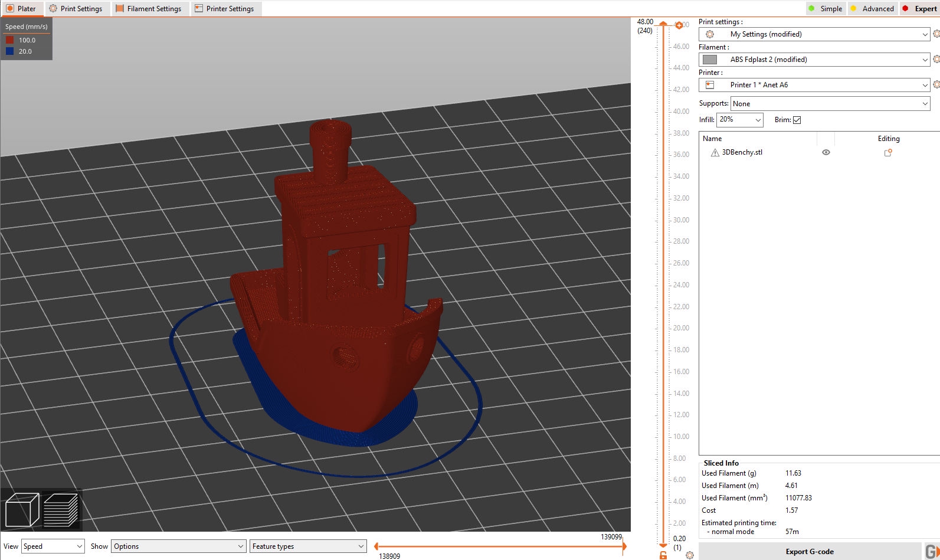Toggle visibility eye for 3DBenchy.stl
The image size is (940, 560).
click(x=826, y=152)
